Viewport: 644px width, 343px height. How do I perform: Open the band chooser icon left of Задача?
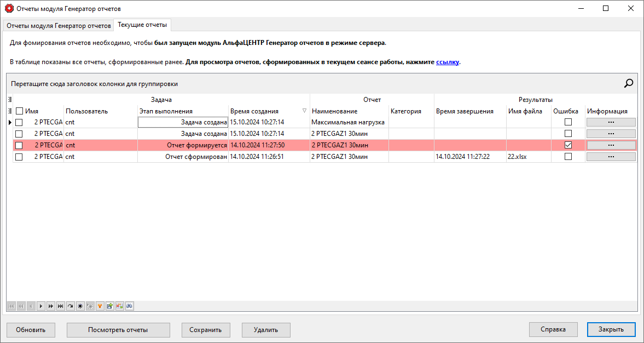coord(10,100)
